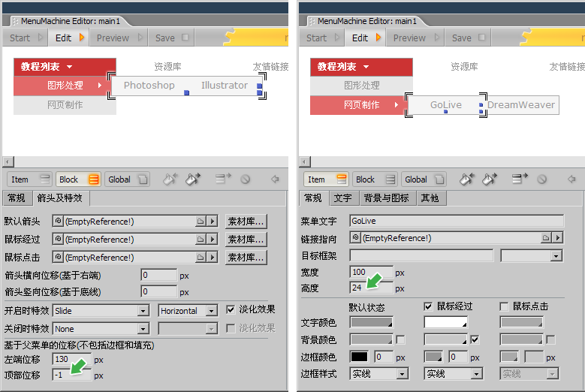Click the list-with-arrow toolbar icon in Item-mode editor
585x392 pixels.
520,178
